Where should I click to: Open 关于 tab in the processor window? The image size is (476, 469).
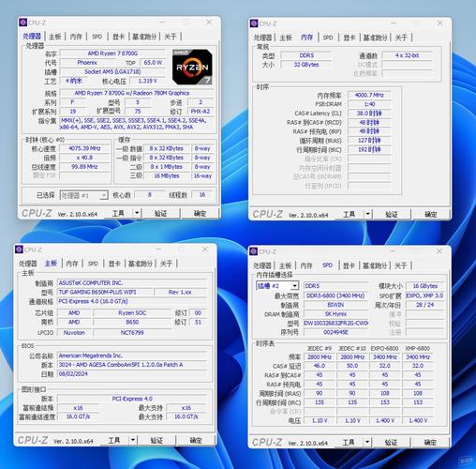point(171,37)
